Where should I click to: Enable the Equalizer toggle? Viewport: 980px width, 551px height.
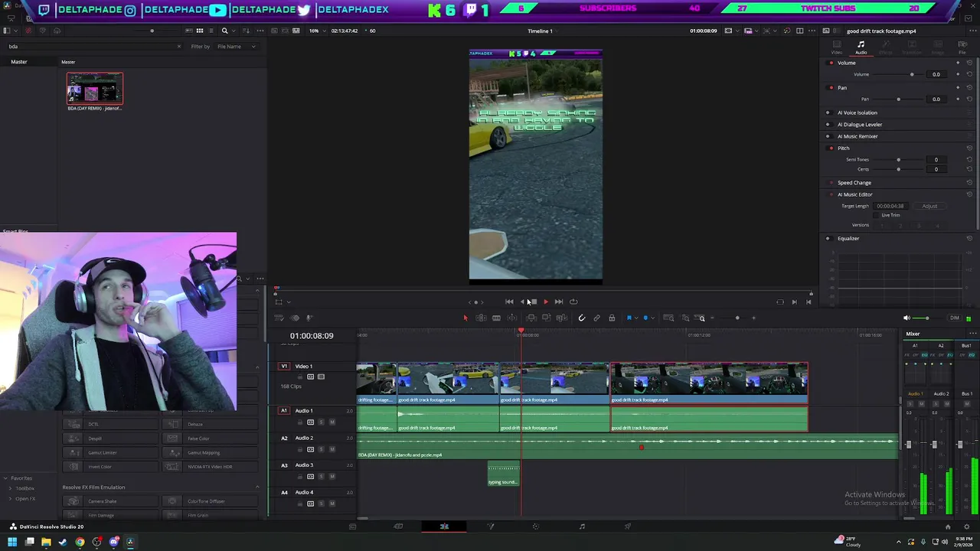pos(828,239)
